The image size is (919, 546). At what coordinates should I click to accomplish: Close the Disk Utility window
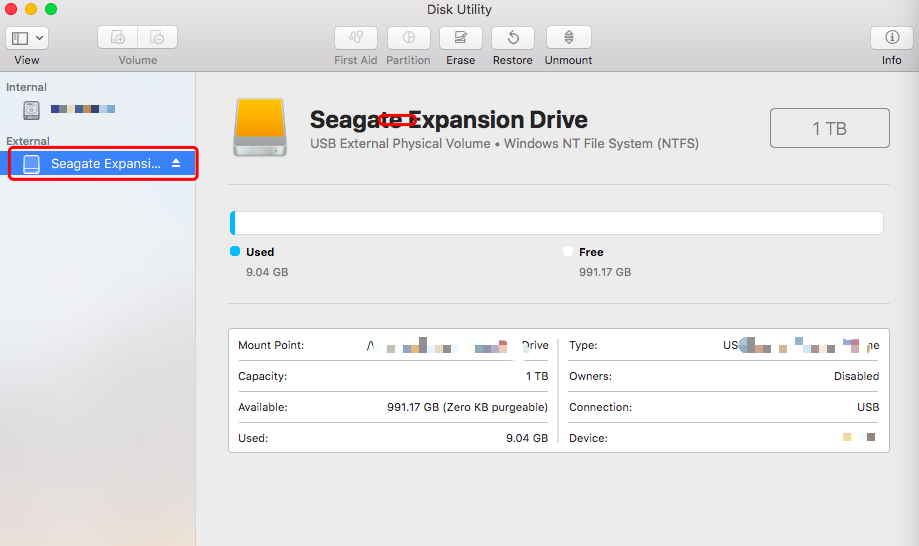tap(11, 9)
